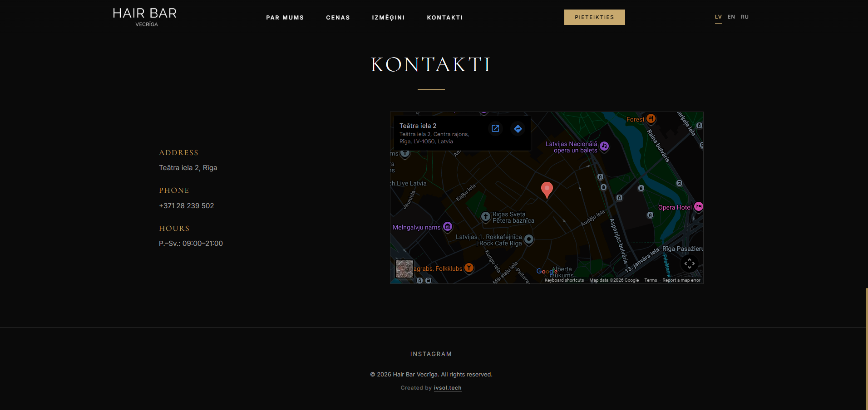Select LV language option
Image resolution: width=868 pixels, height=410 pixels.
tap(718, 17)
